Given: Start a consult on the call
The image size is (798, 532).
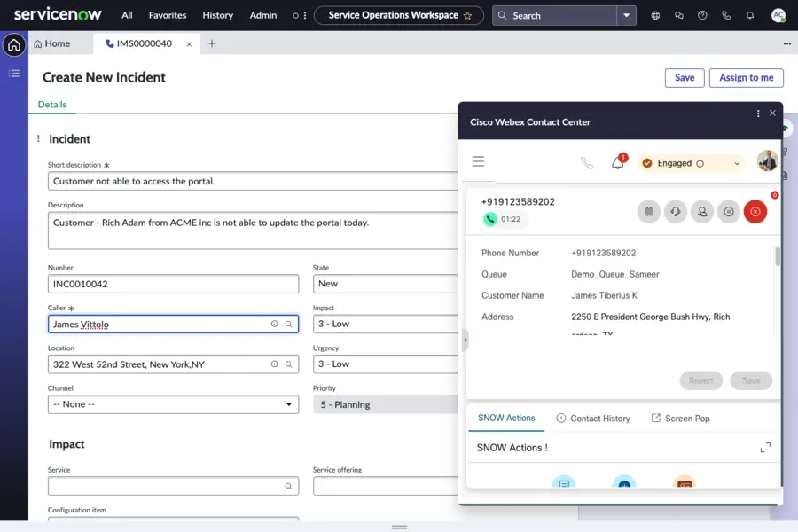Looking at the screenshot, I should tap(676, 212).
